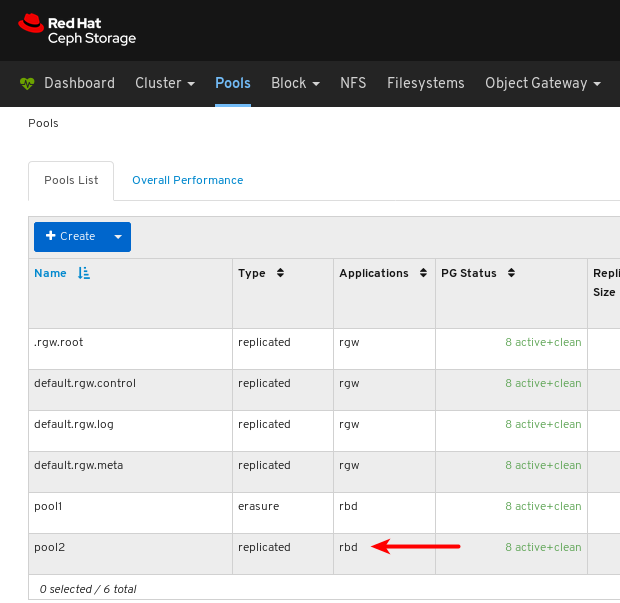Open the Dashboard page link
The height and width of the screenshot is (603, 620).
(79, 84)
